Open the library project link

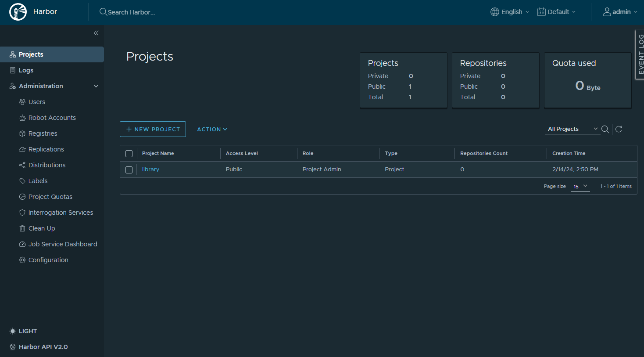pyautogui.click(x=150, y=169)
